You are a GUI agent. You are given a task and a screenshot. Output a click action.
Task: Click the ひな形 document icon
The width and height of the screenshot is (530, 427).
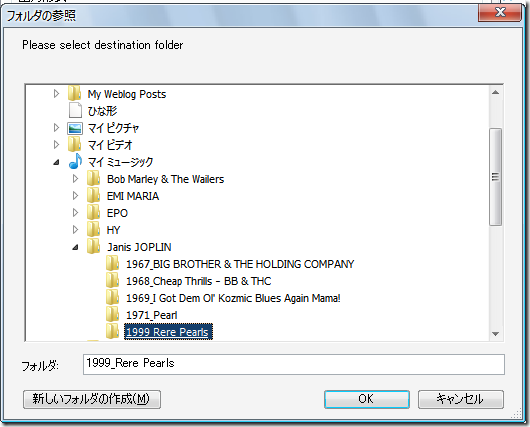pyautogui.click(x=75, y=111)
